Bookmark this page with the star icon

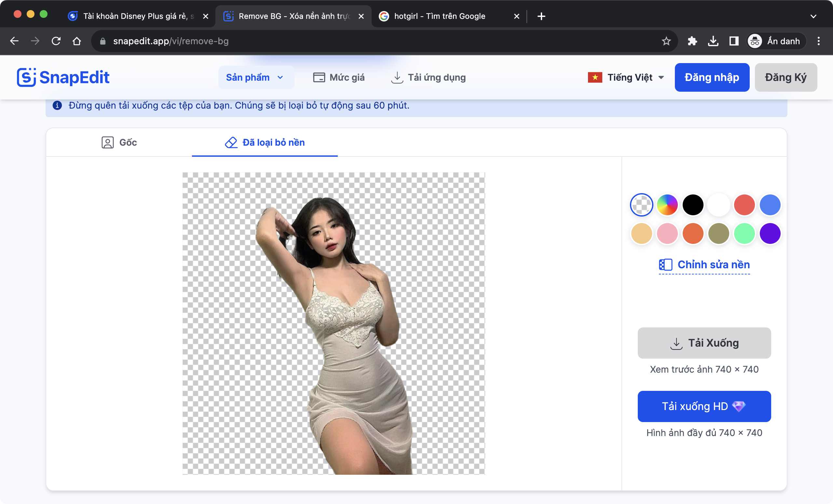pos(666,41)
